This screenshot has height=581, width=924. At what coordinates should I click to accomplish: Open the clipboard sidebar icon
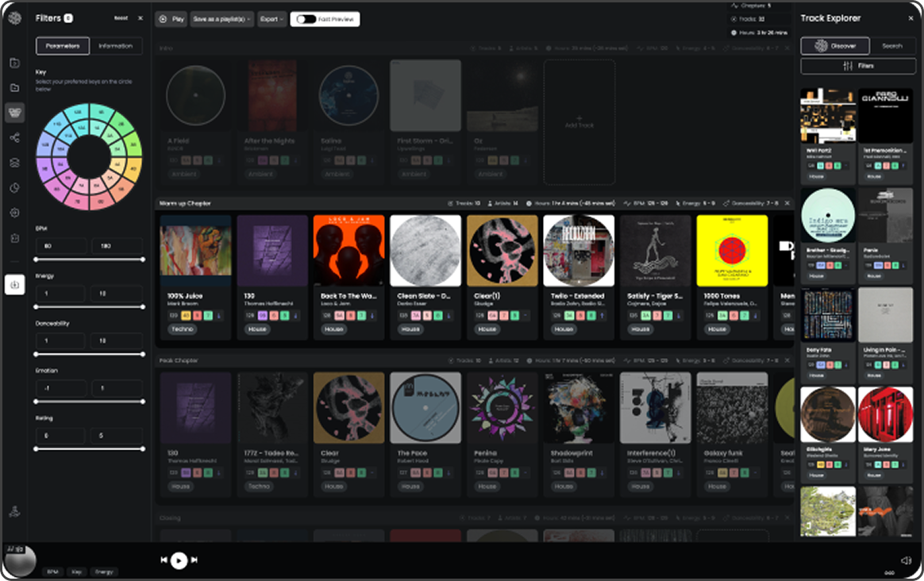(15, 238)
